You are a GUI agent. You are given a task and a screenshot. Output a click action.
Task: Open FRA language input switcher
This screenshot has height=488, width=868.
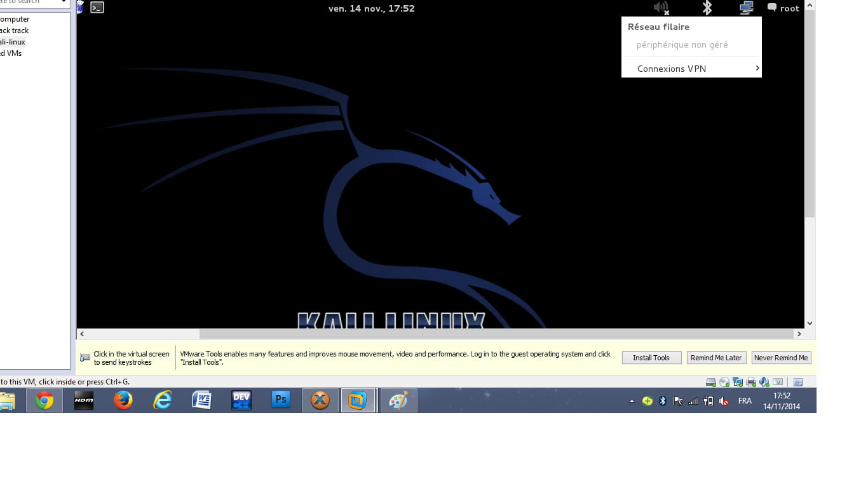[745, 401]
